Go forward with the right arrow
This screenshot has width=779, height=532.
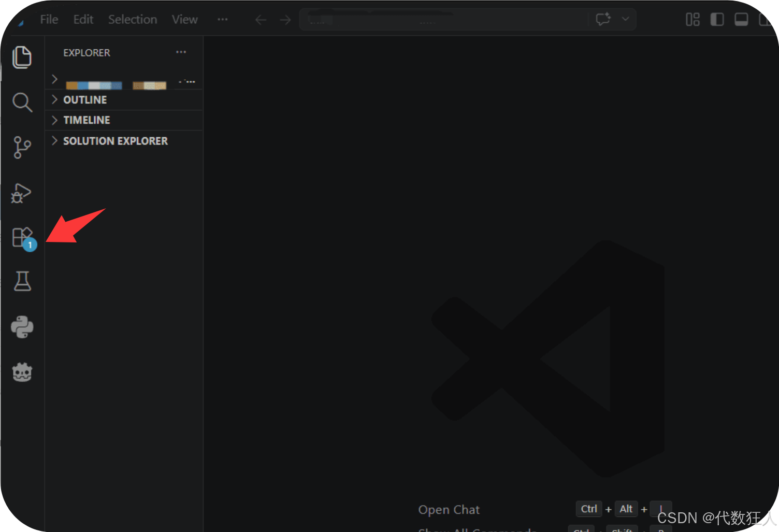285,20
